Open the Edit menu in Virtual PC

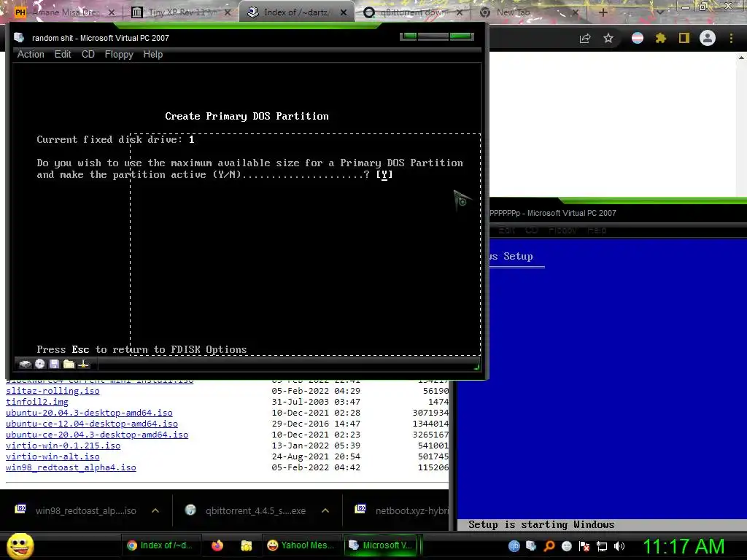[63, 54]
